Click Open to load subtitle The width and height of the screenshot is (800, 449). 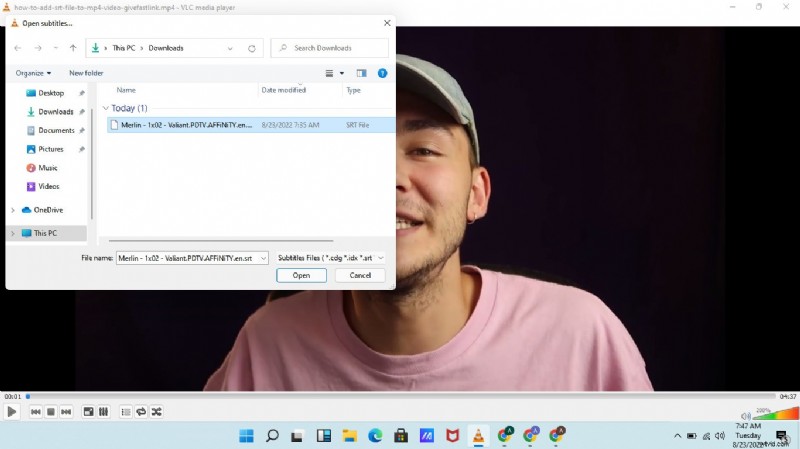[301, 275]
